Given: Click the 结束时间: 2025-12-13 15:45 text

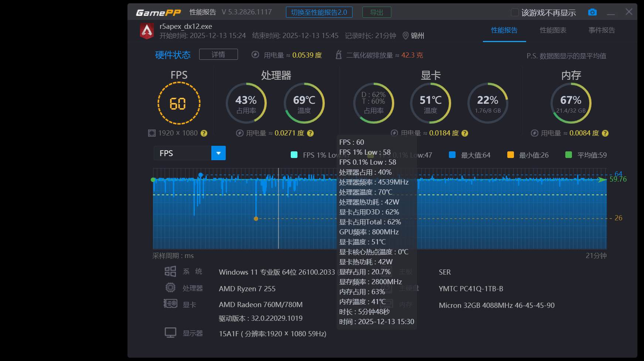Looking at the screenshot, I should coord(295,35).
